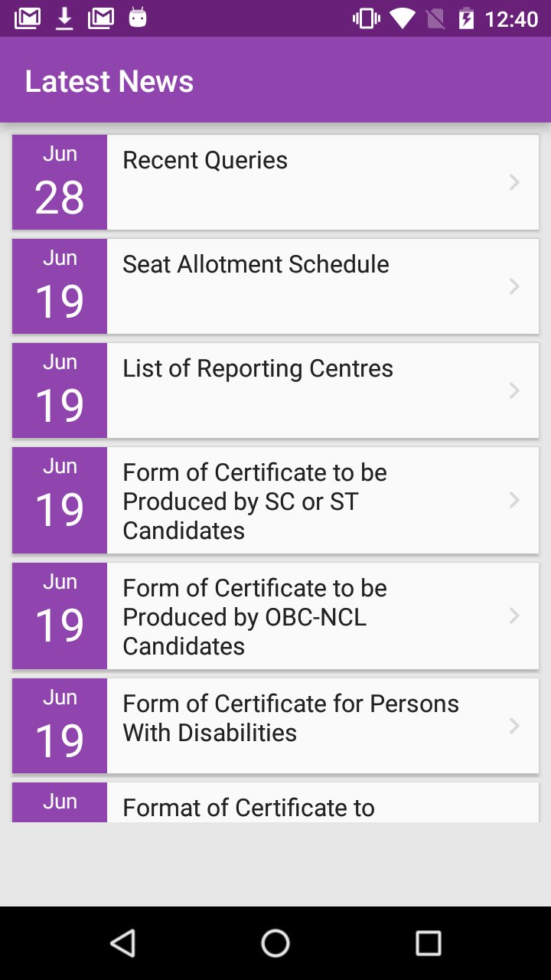
Task: Open chevron for OBC-NCL certificate form
Action: [514, 616]
